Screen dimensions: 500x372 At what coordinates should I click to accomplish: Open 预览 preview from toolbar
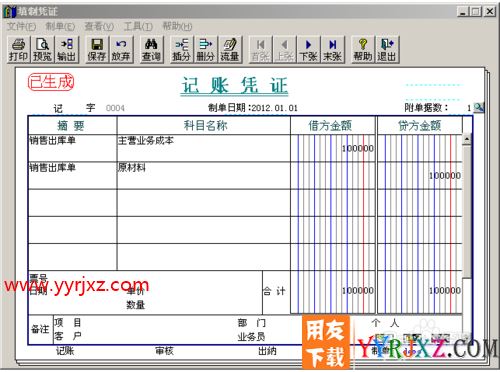pos(42,50)
